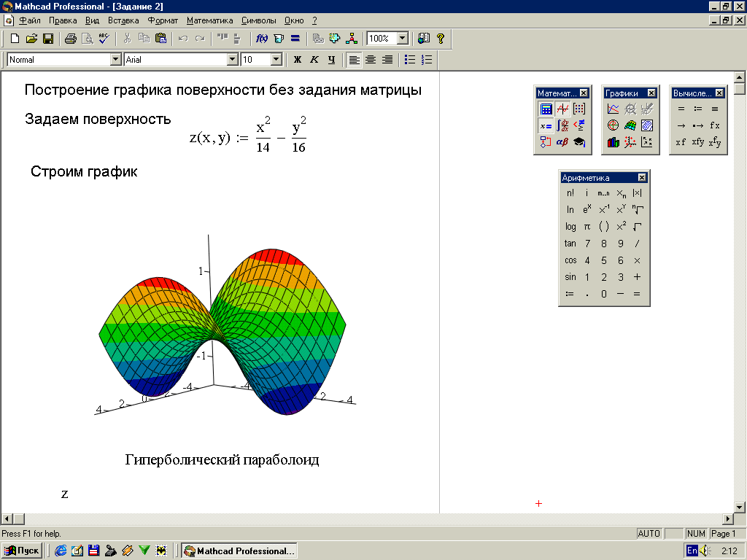747x560 pixels.
Task: Print the document via the printer icon
Action: click(x=71, y=39)
